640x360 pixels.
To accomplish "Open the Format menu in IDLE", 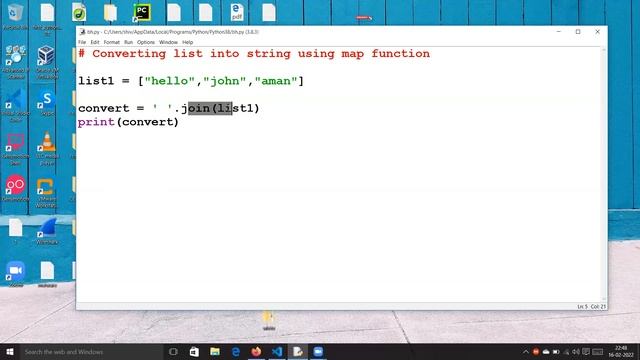I will tap(111, 42).
